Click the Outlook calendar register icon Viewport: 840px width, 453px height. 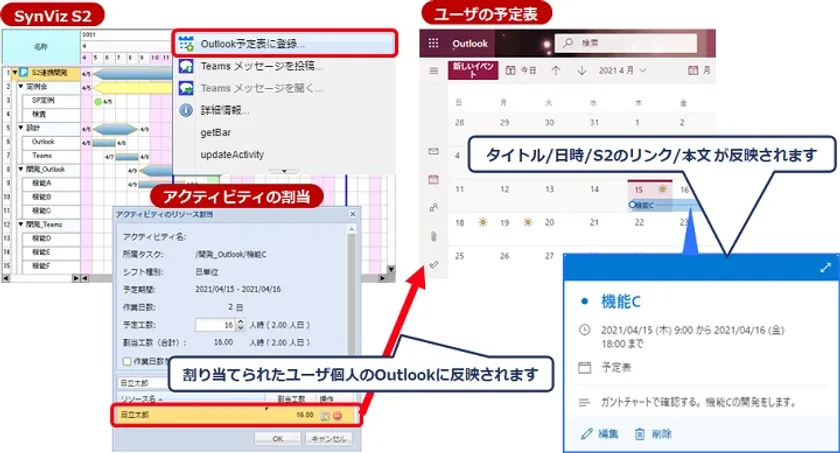[186, 44]
